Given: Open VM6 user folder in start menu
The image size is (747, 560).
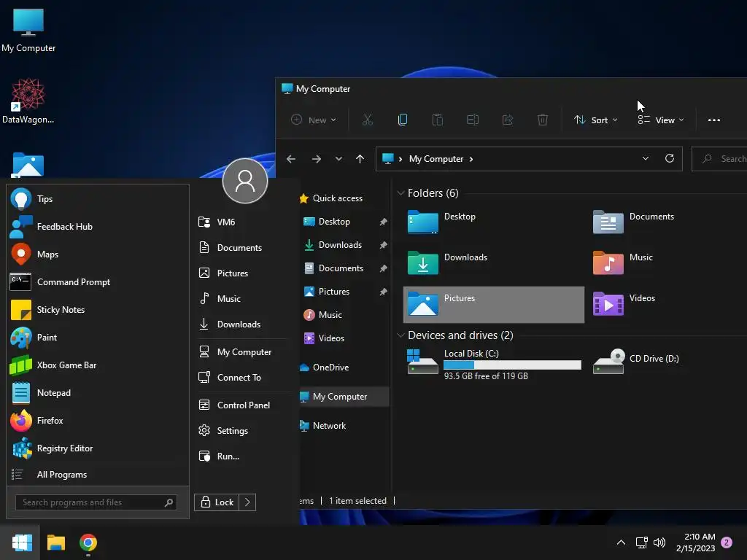Looking at the screenshot, I should 243,222.
